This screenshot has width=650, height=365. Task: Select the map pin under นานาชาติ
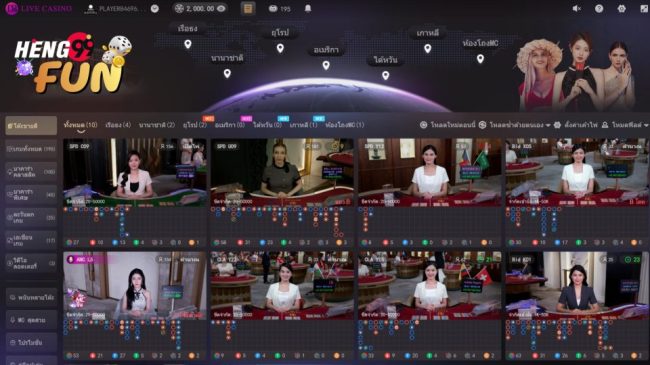(x=227, y=74)
